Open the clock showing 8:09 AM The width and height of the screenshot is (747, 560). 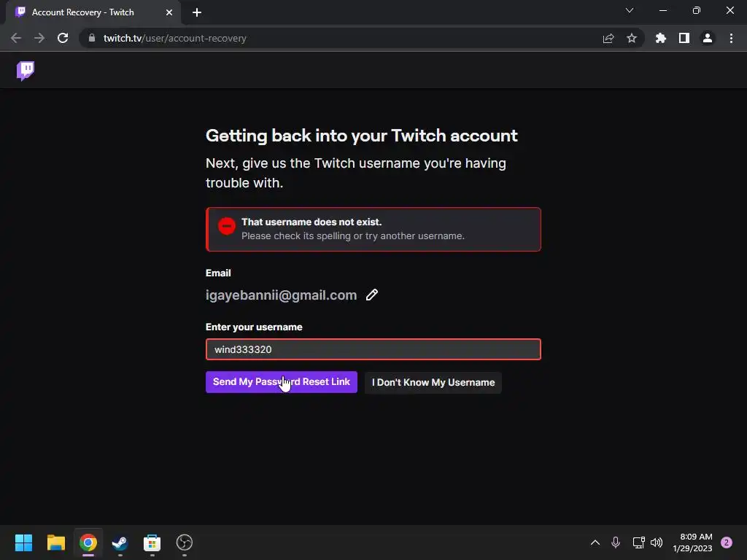(x=692, y=542)
